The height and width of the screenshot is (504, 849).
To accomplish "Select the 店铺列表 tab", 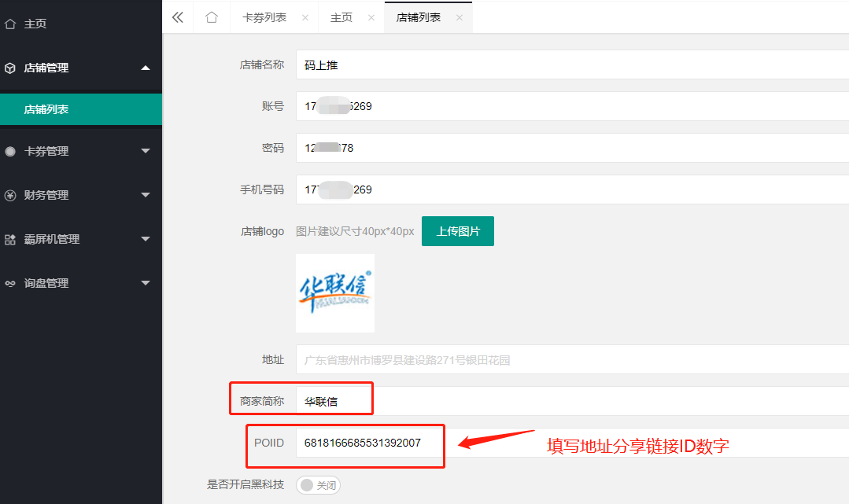I will click(x=419, y=18).
